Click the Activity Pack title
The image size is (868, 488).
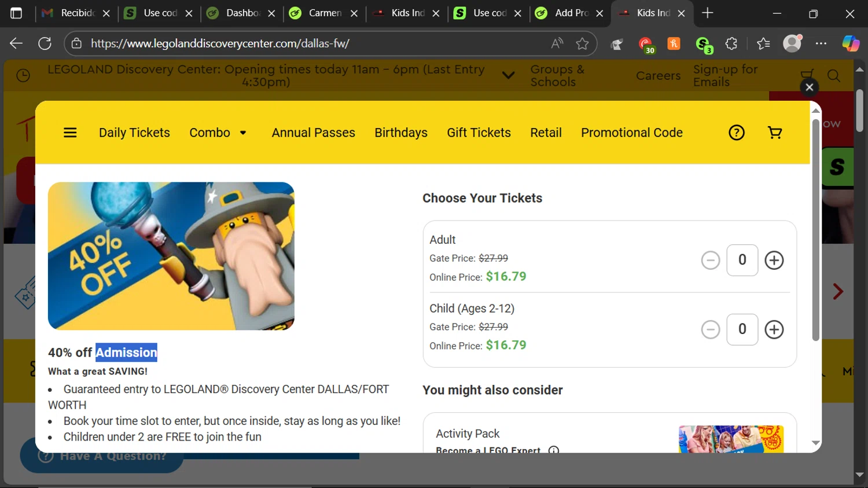click(x=468, y=434)
